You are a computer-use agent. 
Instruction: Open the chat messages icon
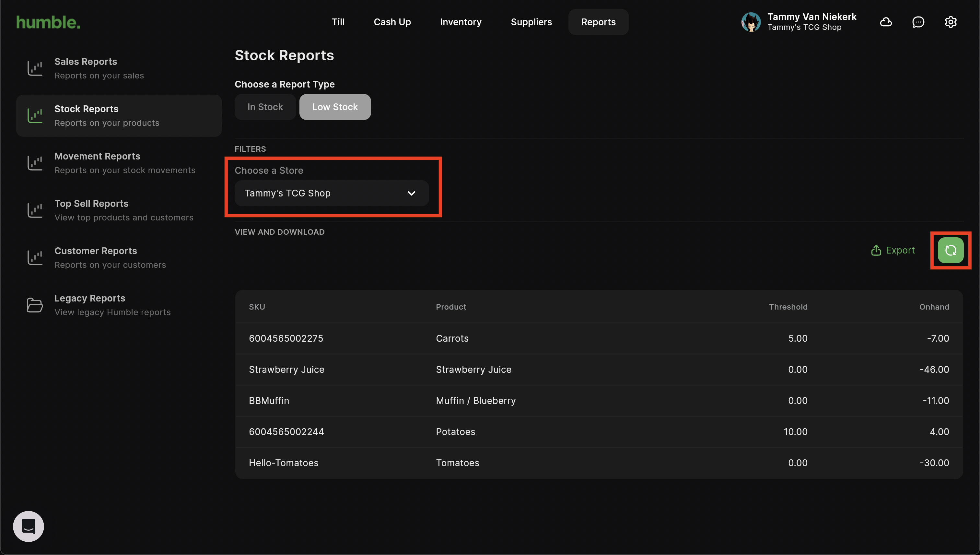point(918,22)
